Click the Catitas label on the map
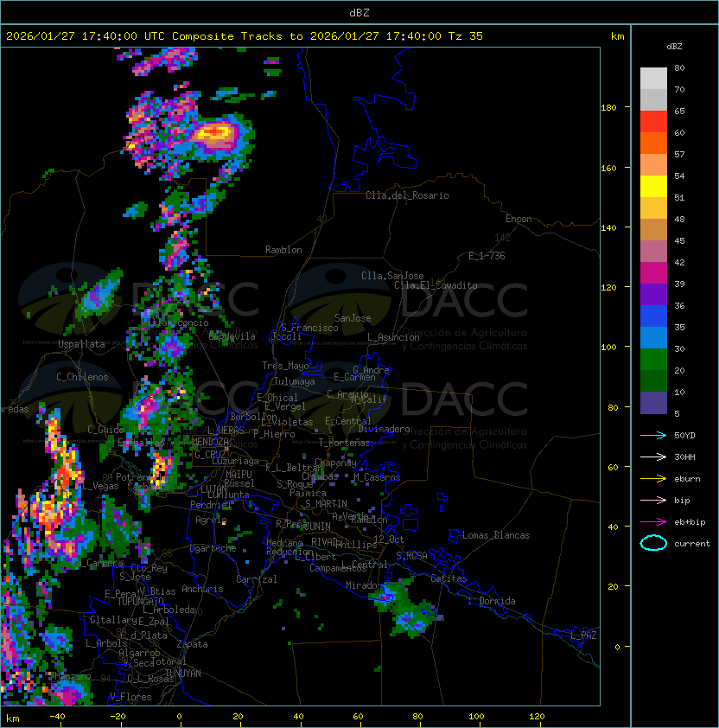This screenshot has height=728, width=719. pos(449,578)
